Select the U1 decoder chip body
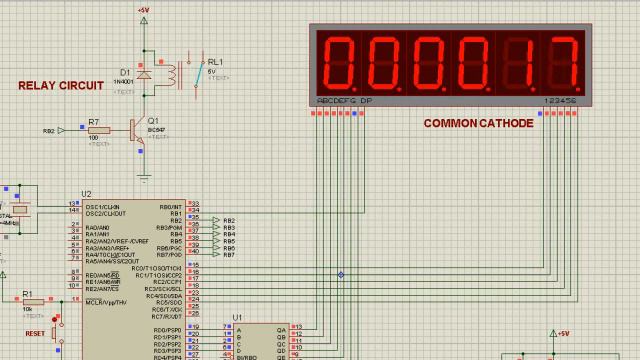Image resolution: width=640 pixels, height=360 pixels. tap(261, 342)
